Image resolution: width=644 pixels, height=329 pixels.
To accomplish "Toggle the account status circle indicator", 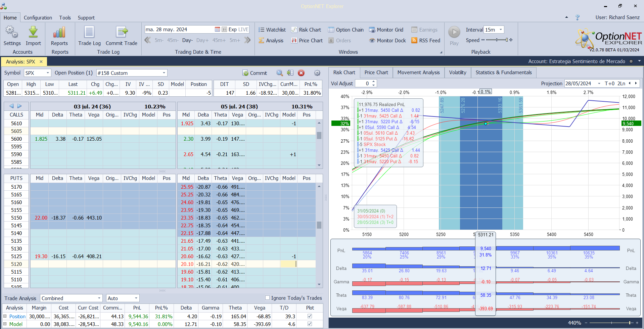I will [x=631, y=61].
